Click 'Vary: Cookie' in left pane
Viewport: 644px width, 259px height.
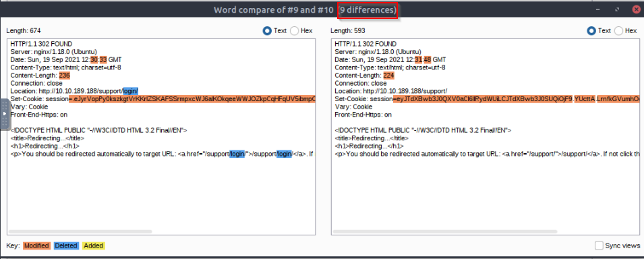pyautogui.click(x=29, y=107)
